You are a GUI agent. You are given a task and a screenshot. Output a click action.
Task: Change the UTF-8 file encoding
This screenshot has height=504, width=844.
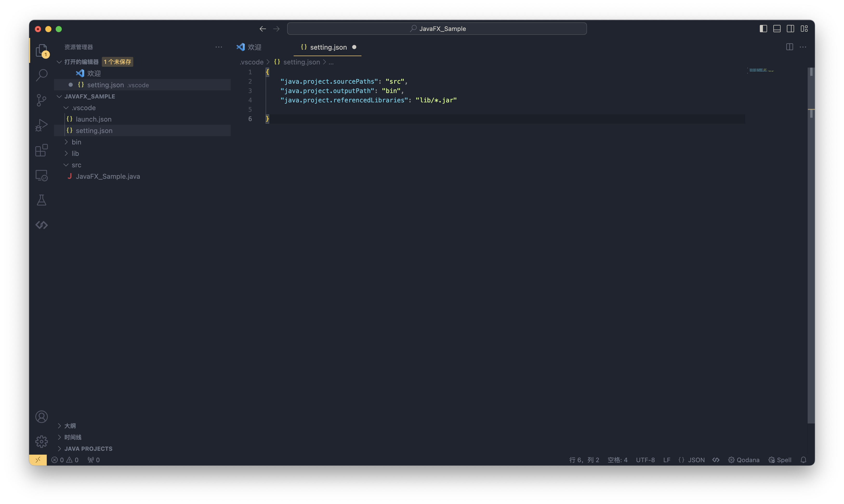(645, 460)
